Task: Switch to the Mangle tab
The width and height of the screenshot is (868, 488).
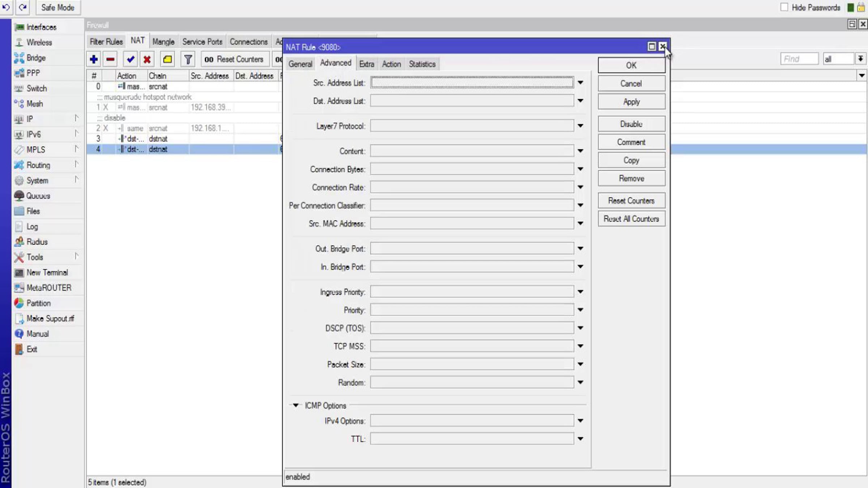Action: click(x=163, y=42)
